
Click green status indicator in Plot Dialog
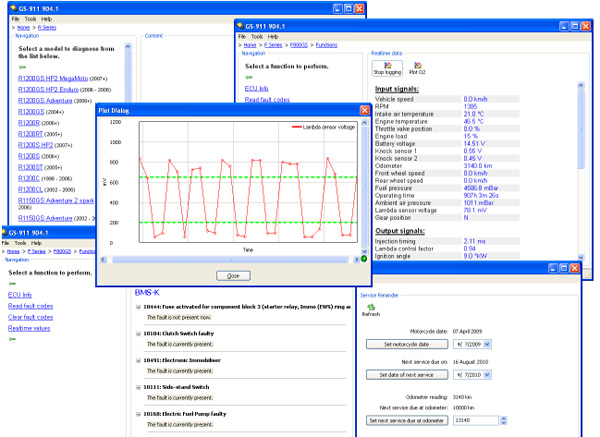click(364, 259)
